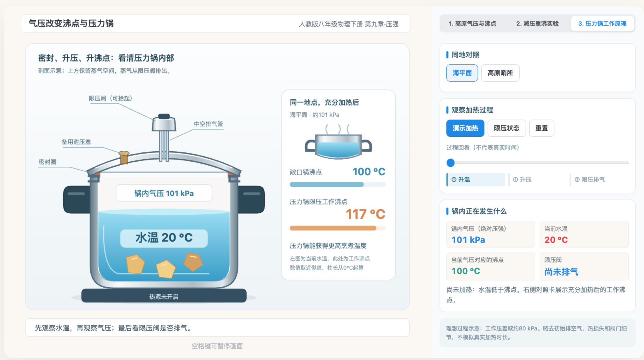This screenshot has height=360, width=644.
Task: Click the 重置 reset button
Action: point(542,128)
